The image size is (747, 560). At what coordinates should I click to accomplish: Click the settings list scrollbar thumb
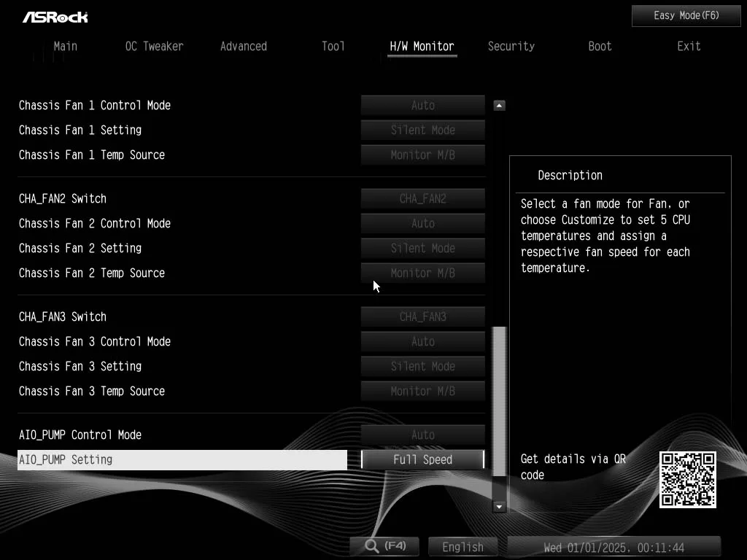coord(499,401)
